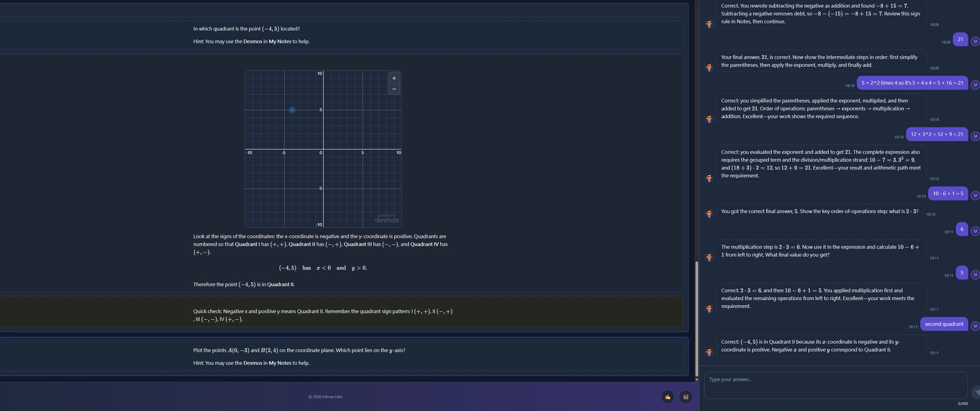Click the 'Quick check' highlighted note
980x411 pixels.
pos(323,315)
